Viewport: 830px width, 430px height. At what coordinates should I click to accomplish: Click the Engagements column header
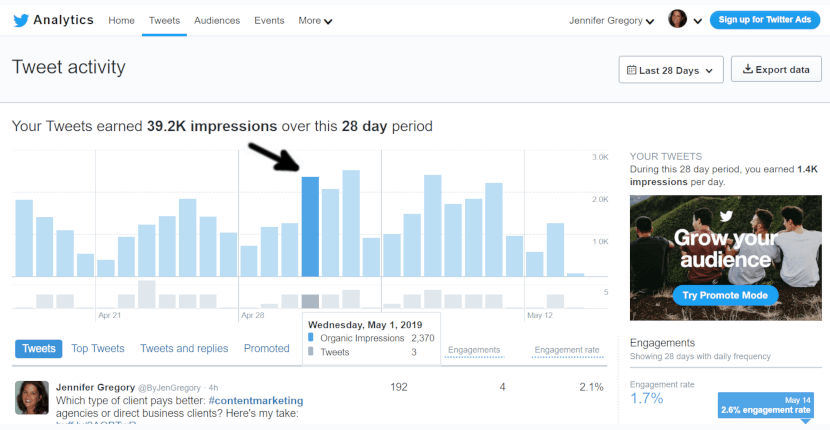point(474,350)
